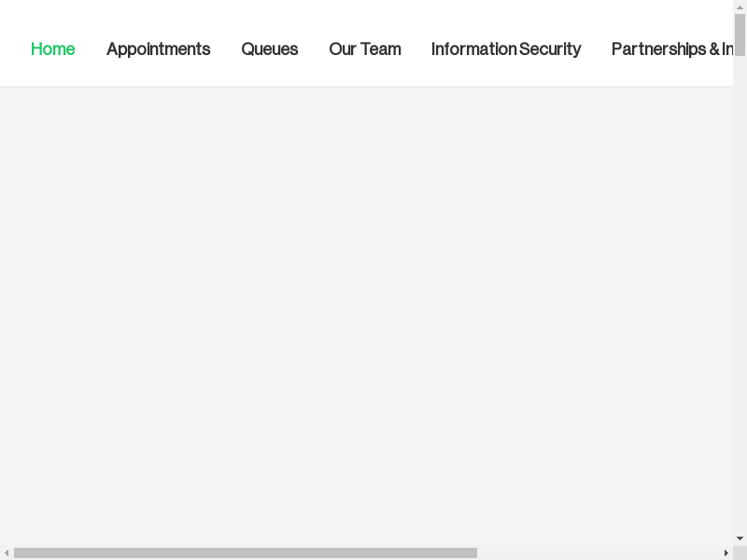
Task: Click the horizontal scrollbar left arrow
Action: pos(7,553)
